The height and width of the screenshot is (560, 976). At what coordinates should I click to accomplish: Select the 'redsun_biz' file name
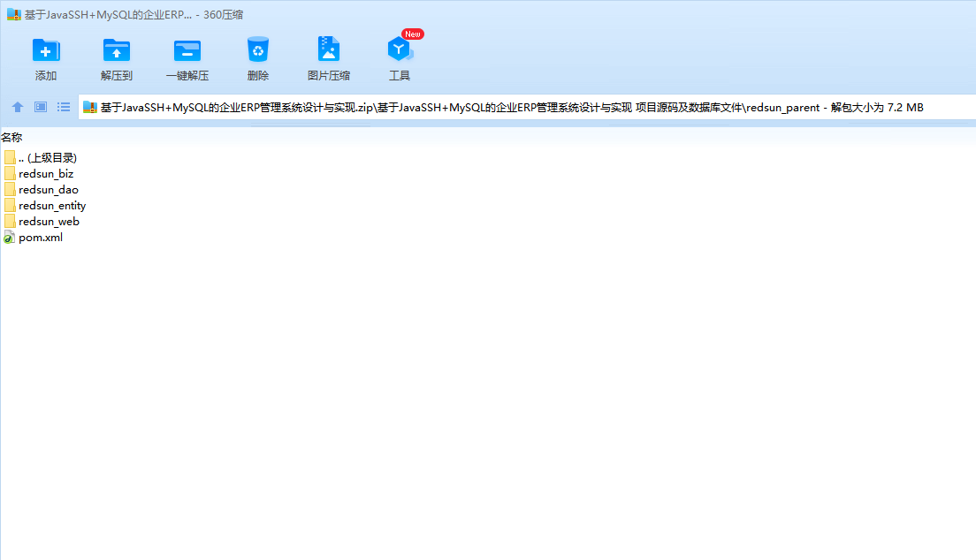(x=46, y=174)
